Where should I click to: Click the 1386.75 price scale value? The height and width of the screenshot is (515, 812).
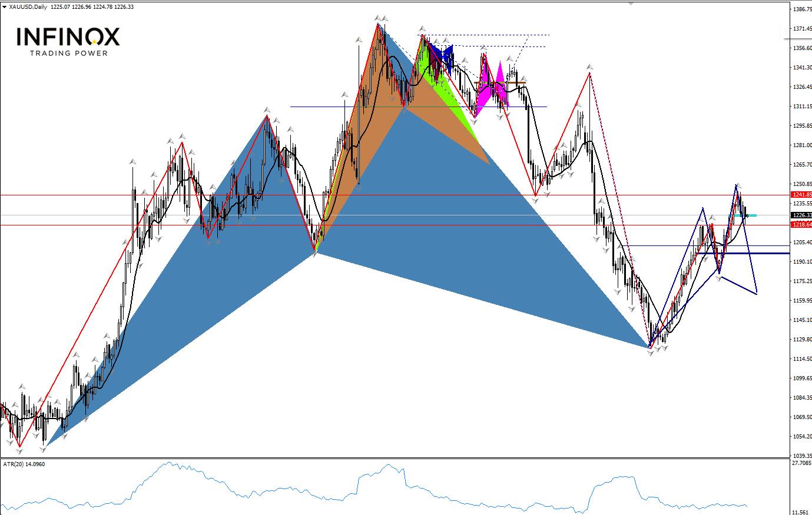point(802,9)
